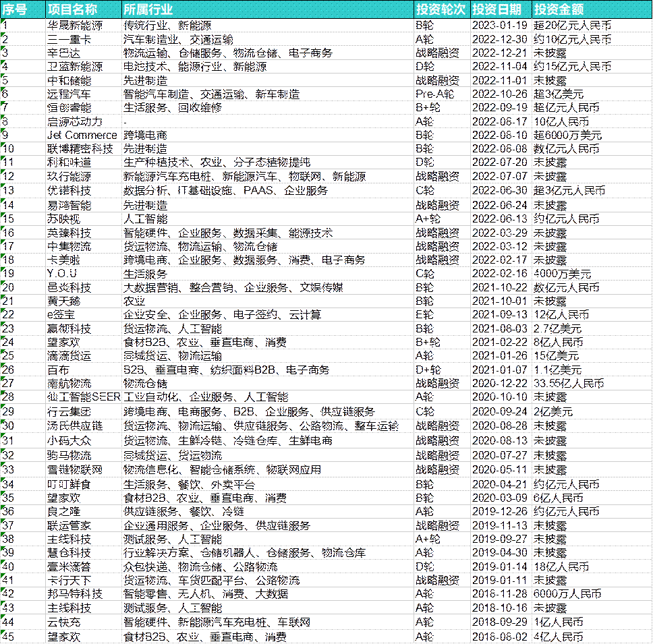653x644 pixels.
Task: Click the date cell 2022-12-30
Action: 500,40
